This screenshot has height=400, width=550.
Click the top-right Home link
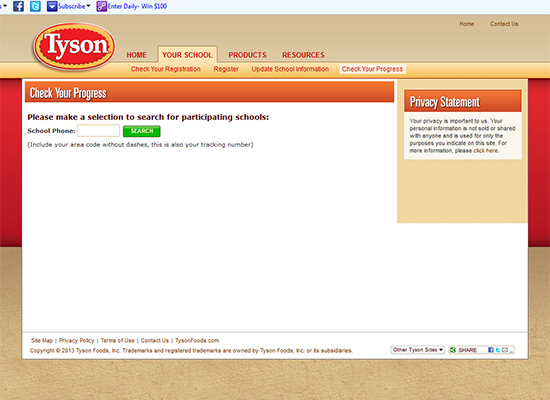tap(467, 24)
